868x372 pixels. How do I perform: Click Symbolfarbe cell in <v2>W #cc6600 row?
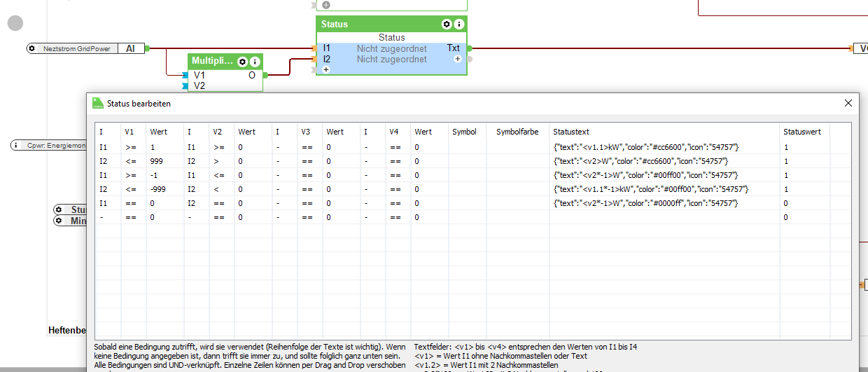point(518,161)
